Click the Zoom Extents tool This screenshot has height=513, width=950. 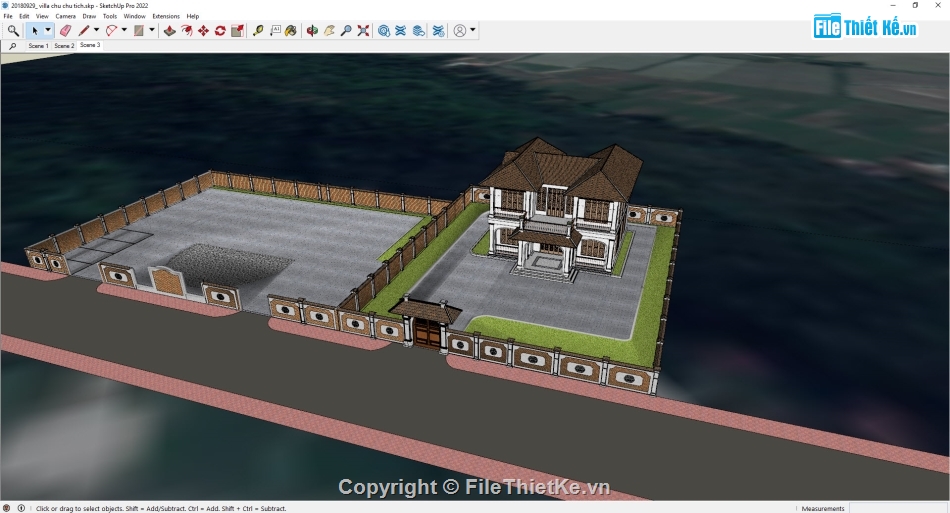[x=363, y=30]
